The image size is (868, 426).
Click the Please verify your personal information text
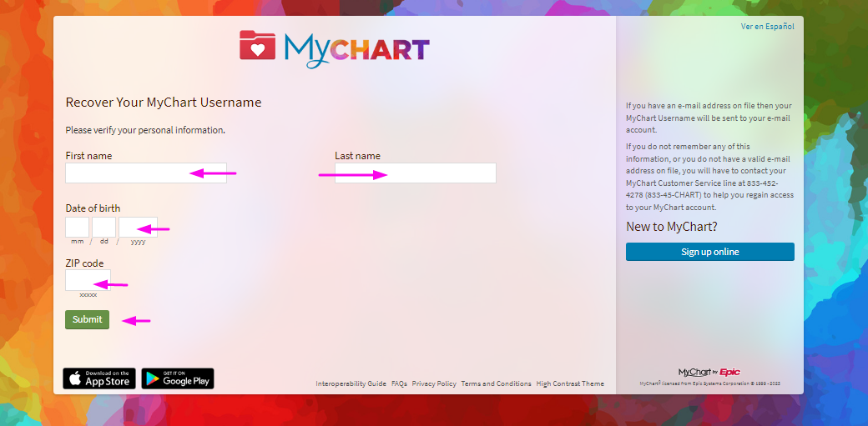145,131
